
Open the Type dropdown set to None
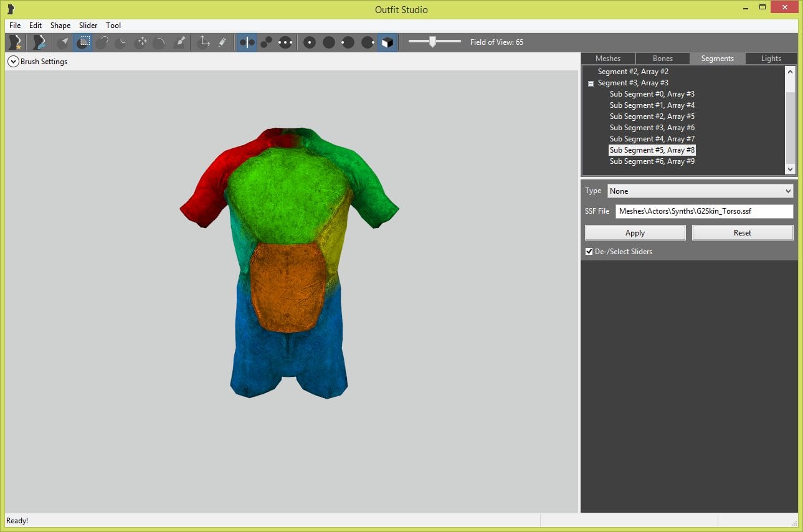(x=700, y=191)
